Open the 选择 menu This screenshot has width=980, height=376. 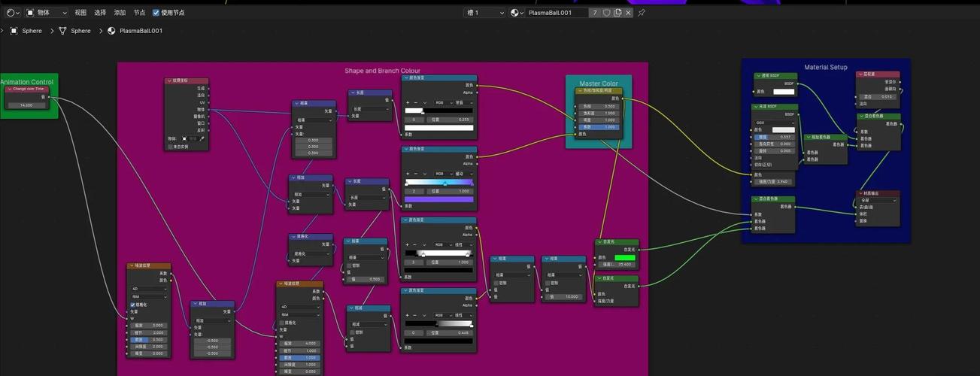(100, 13)
